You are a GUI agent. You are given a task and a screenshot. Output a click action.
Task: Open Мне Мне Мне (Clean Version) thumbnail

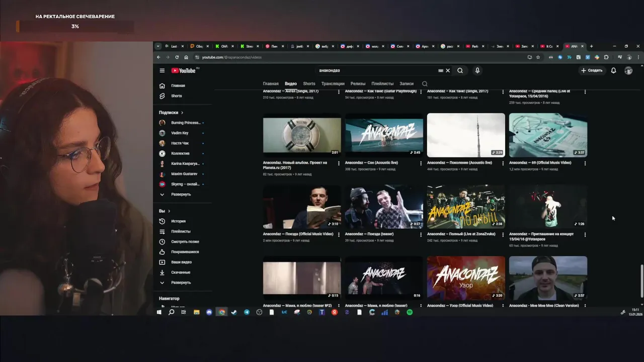[548, 278]
